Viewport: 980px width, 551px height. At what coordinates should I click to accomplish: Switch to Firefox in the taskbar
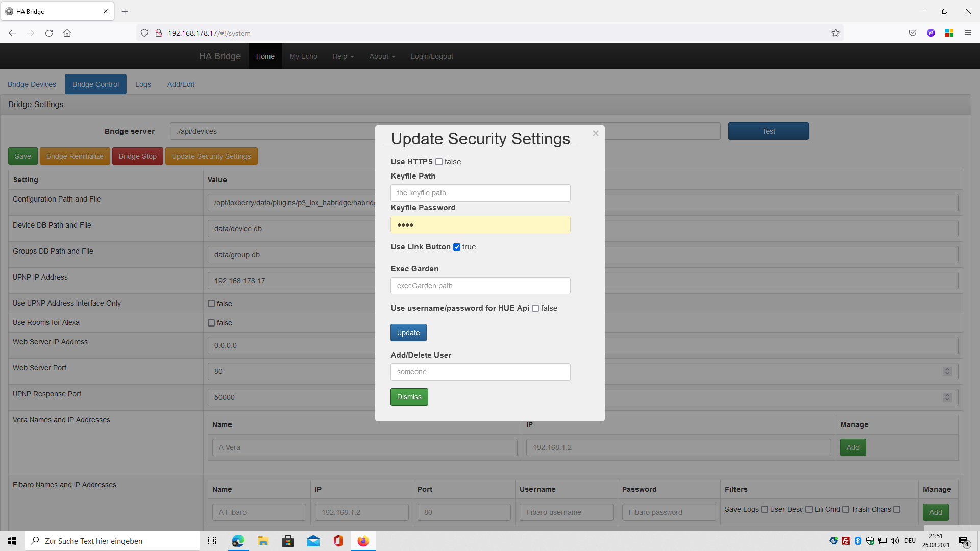coord(363,541)
